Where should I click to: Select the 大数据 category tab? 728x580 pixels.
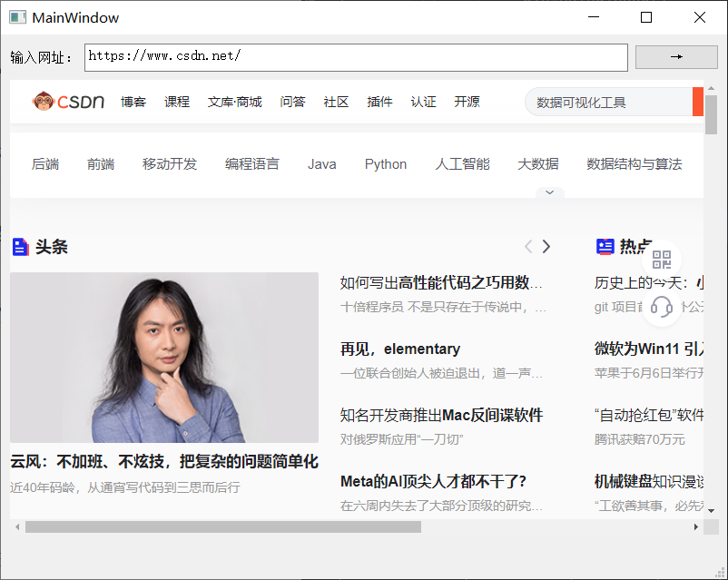538,164
